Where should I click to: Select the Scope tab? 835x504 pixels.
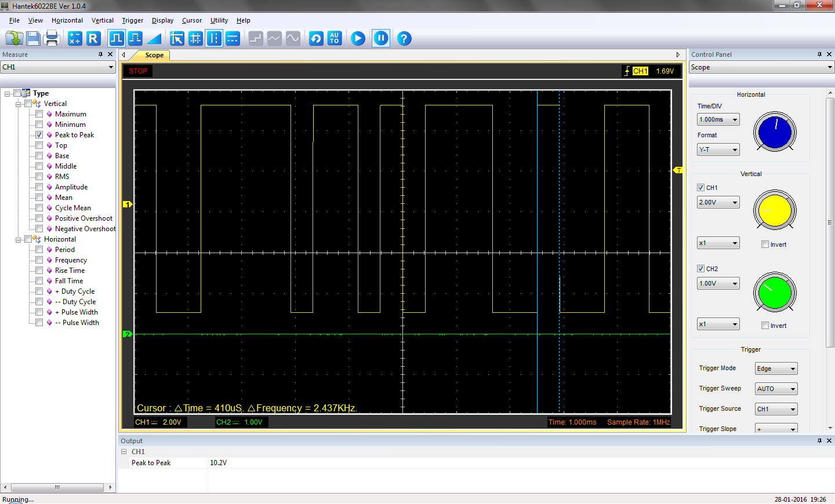[154, 56]
